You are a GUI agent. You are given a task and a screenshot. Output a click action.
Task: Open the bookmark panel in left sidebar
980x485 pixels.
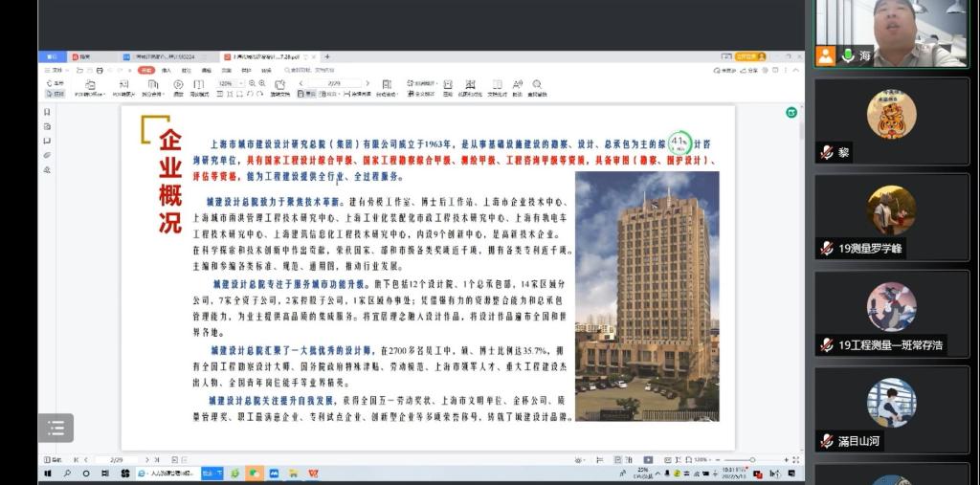point(47,112)
